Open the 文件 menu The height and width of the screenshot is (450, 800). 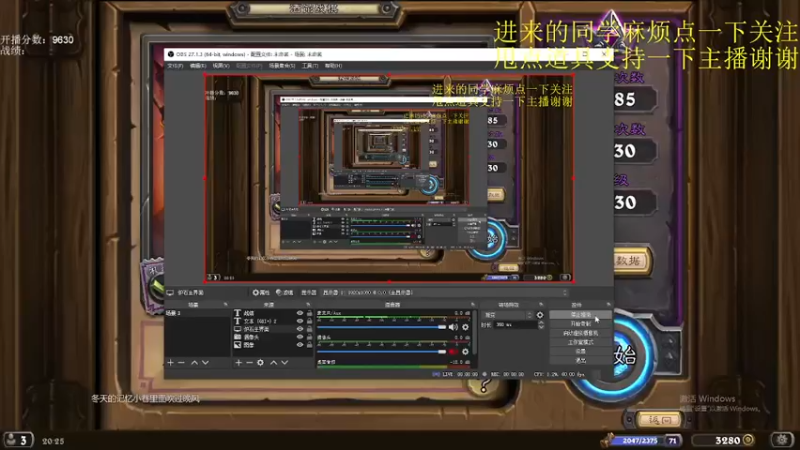[x=175, y=66]
